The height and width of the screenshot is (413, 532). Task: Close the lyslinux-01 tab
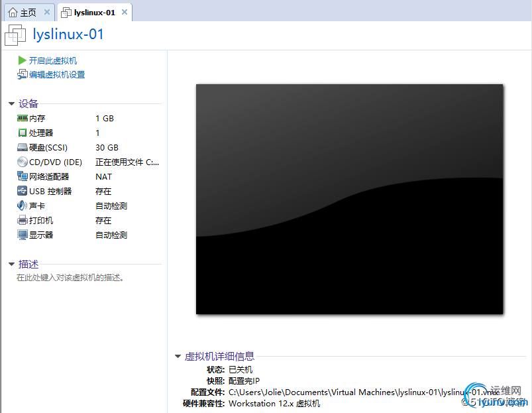(x=125, y=12)
